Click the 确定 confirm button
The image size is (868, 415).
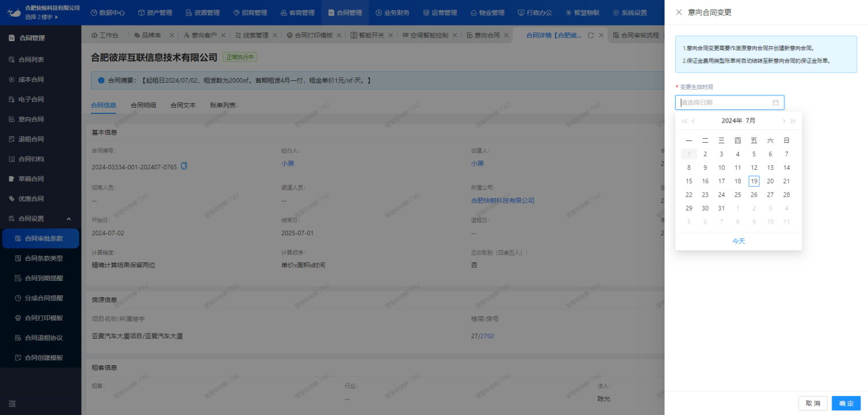tap(846, 403)
